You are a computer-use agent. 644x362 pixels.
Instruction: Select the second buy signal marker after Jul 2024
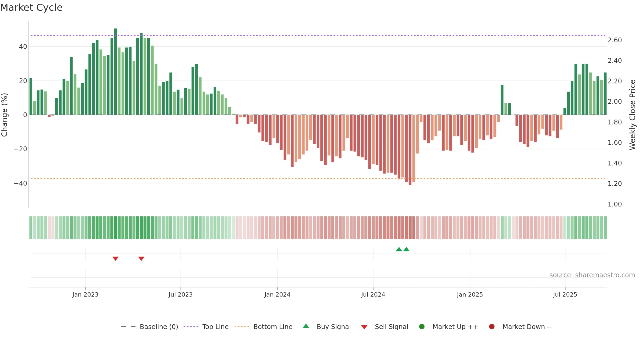[406, 249]
